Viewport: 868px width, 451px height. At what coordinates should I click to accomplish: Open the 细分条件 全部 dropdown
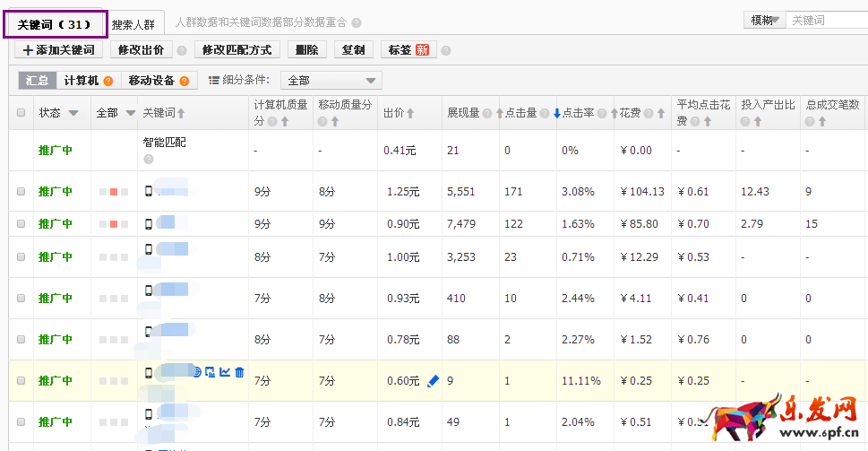click(331, 81)
